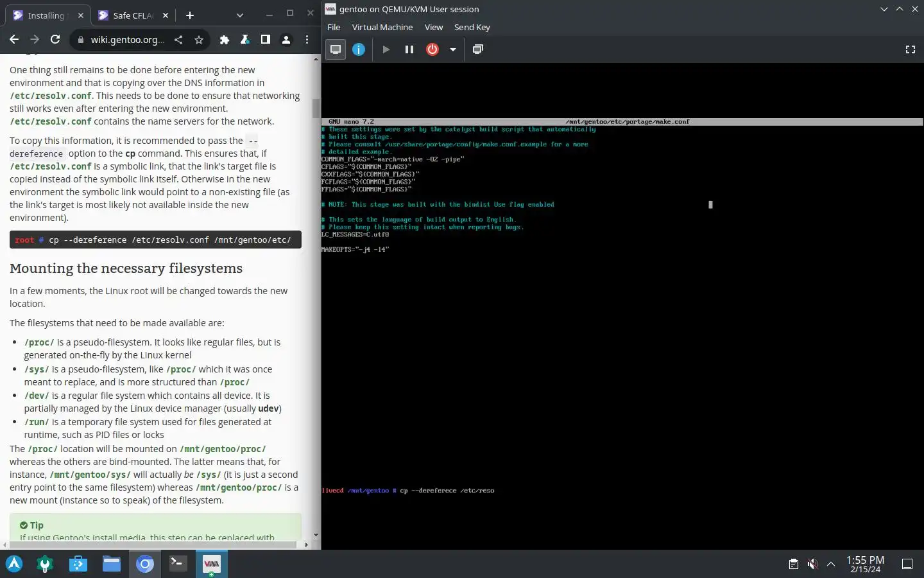
Task: Open the Send Key menu
Action: coord(472,27)
